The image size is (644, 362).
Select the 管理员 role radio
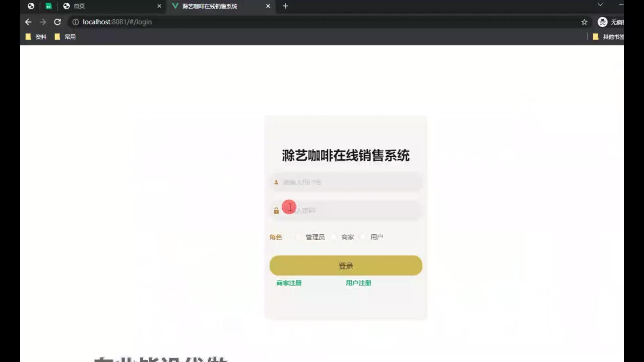pos(298,237)
